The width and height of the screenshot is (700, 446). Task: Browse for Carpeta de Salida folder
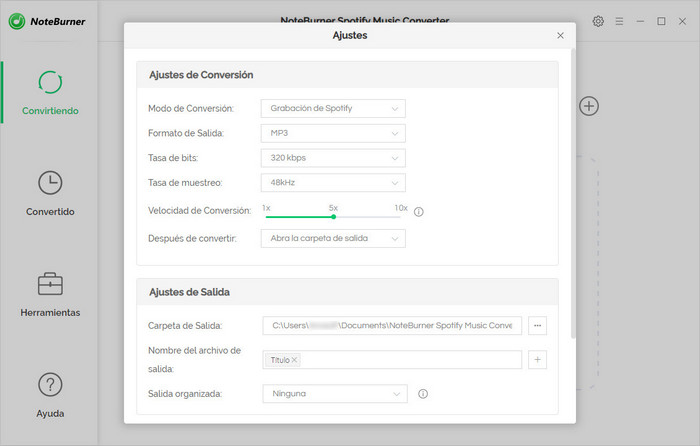(x=538, y=325)
